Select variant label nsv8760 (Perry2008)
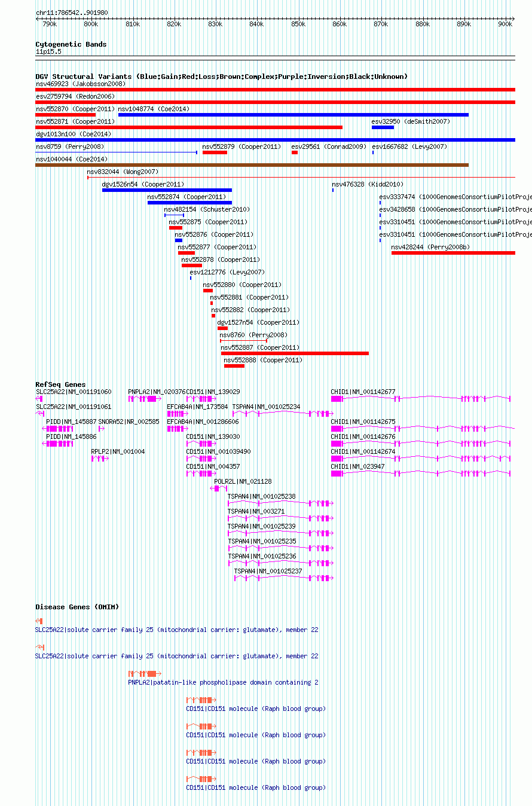Viewport: 532px width, 806px height. [x=253, y=335]
